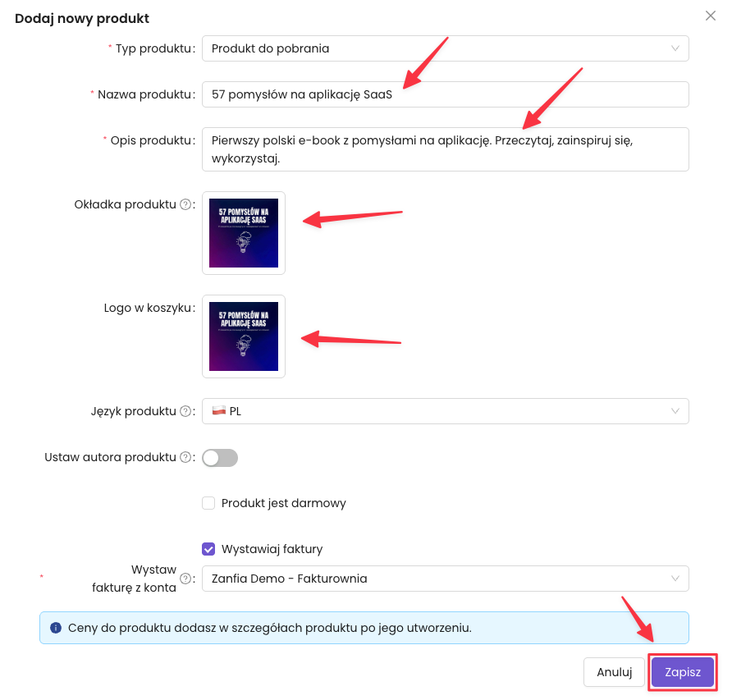Image resolution: width=732 pixels, height=700 pixels.
Task: Expand the Język produktu dropdown
Action: (445, 411)
